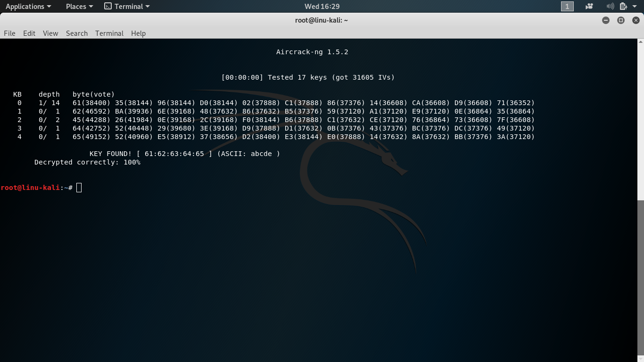
Task: Open the Places menu
Action: coord(79,6)
